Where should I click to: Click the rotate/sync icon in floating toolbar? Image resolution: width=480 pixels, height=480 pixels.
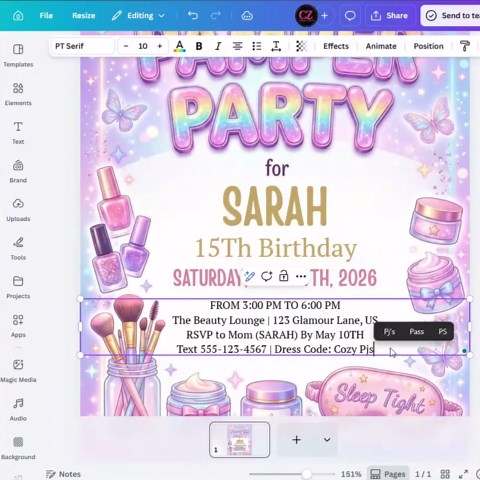tap(267, 276)
